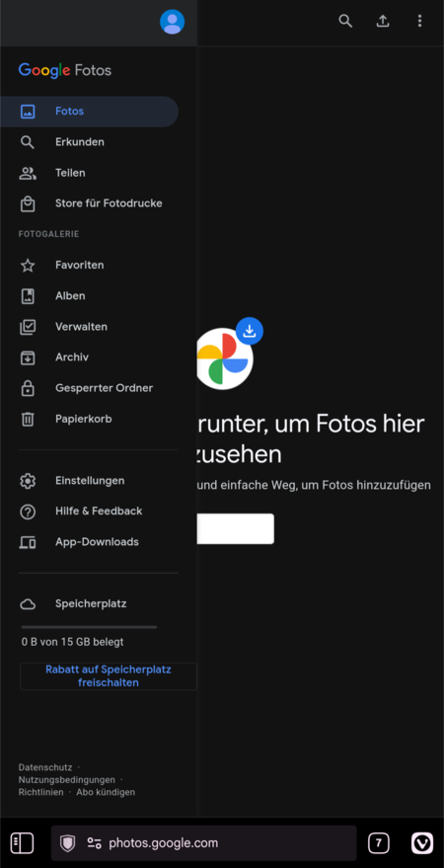Open the Alben section
This screenshot has height=868, width=444.
pos(89,296)
